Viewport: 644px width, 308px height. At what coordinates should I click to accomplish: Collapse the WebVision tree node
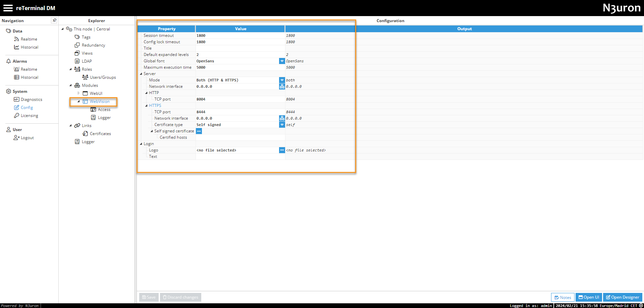click(x=78, y=102)
